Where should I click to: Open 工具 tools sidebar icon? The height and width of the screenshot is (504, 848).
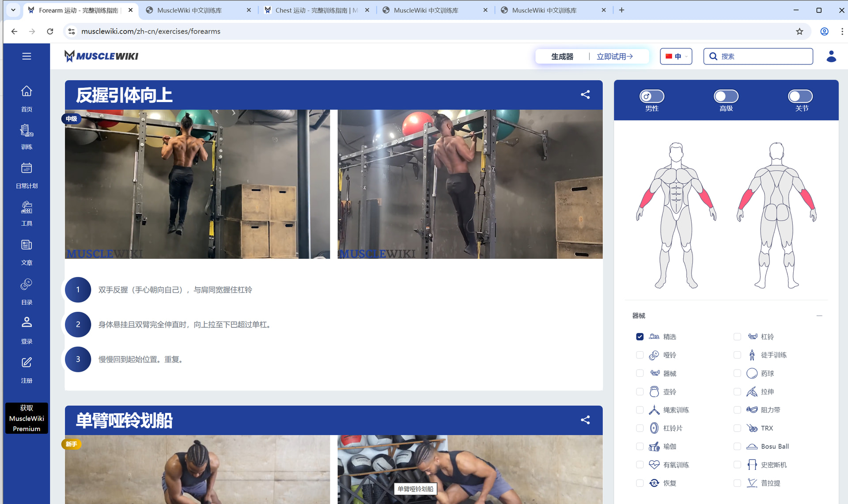pyautogui.click(x=26, y=207)
